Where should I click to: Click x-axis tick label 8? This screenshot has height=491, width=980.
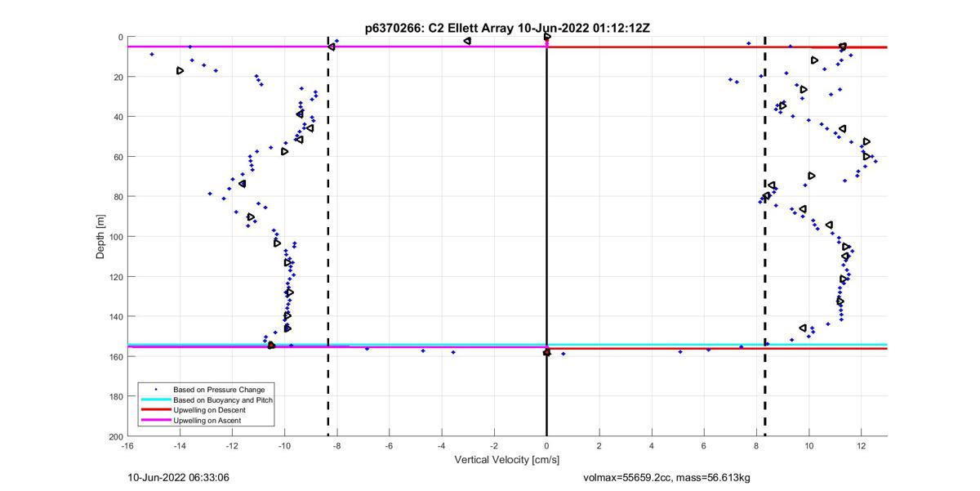point(756,446)
